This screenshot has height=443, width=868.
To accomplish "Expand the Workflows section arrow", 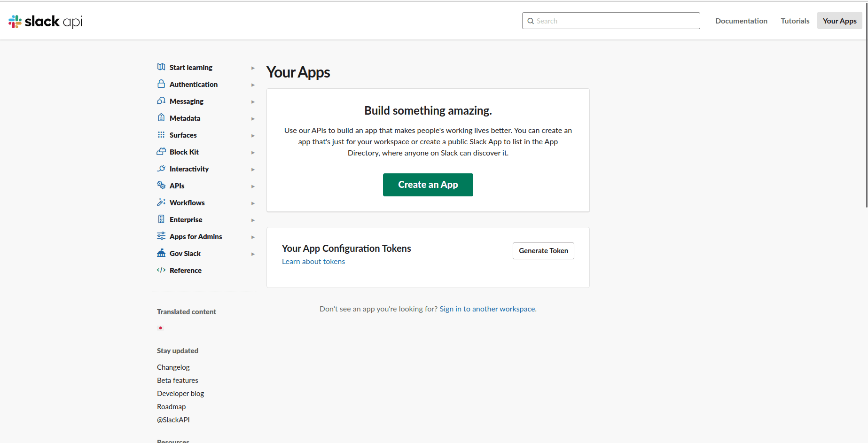I will tap(253, 203).
